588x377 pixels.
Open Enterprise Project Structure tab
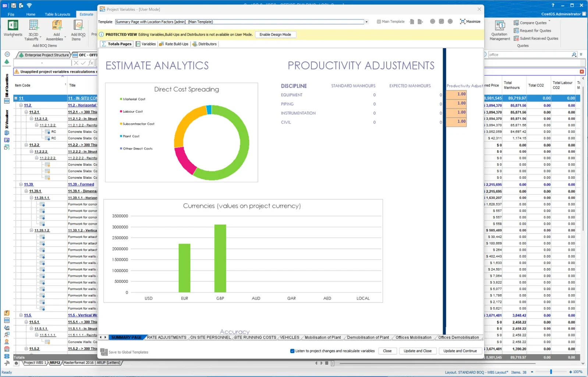coord(44,55)
